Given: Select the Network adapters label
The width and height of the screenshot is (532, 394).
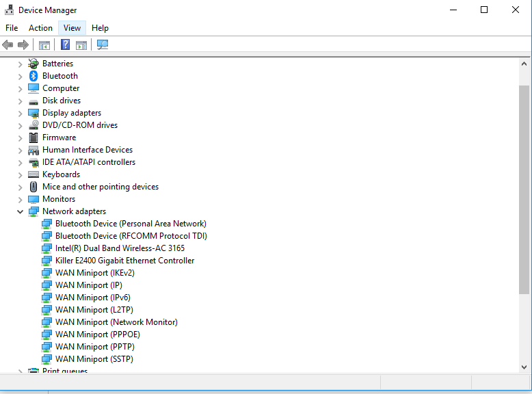Looking at the screenshot, I should pos(74,211).
